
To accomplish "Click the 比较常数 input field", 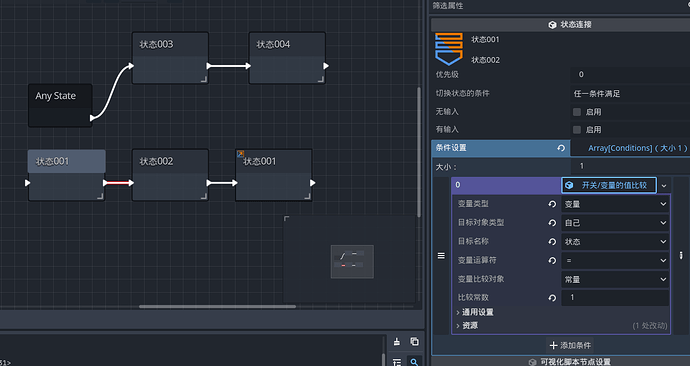I will point(616,298).
